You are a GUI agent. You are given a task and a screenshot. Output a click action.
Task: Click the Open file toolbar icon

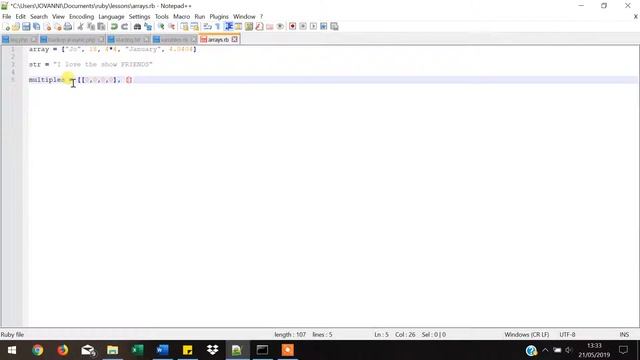[x=16, y=27]
